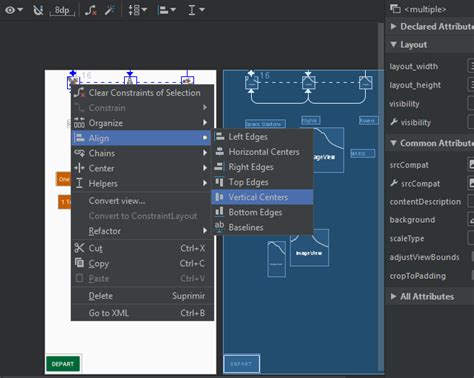Open the Pack toolbar dropdown
The height and width of the screenshot is (378, 474).
pyautogui.click(x=138, y=10)
